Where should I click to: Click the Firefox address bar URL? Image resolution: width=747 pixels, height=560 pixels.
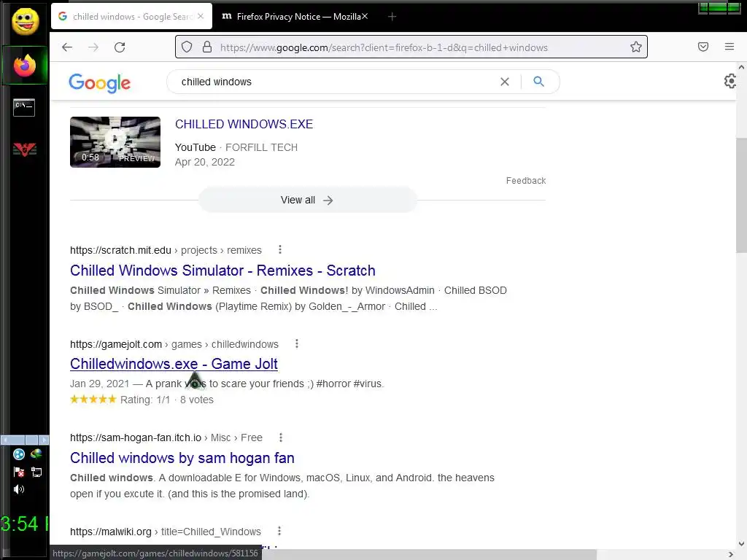(x=384, y=47)
